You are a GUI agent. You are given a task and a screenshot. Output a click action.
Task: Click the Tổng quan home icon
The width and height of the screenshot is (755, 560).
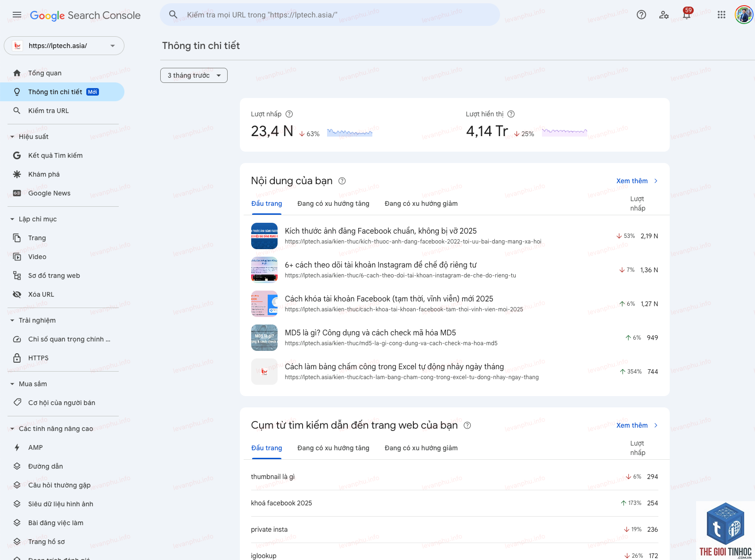pos(17,73)
